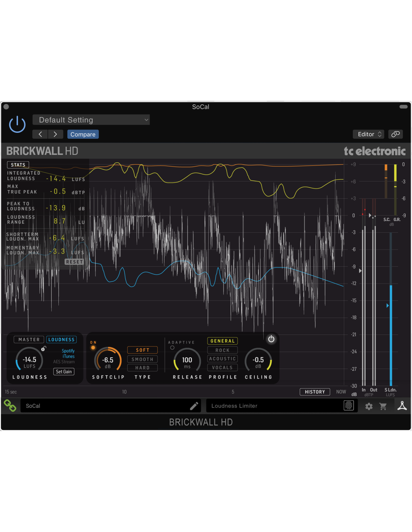This screenshot has width=412, height=532.
Task: Go to the next preset with right arrow
Action: coord(55,134)
